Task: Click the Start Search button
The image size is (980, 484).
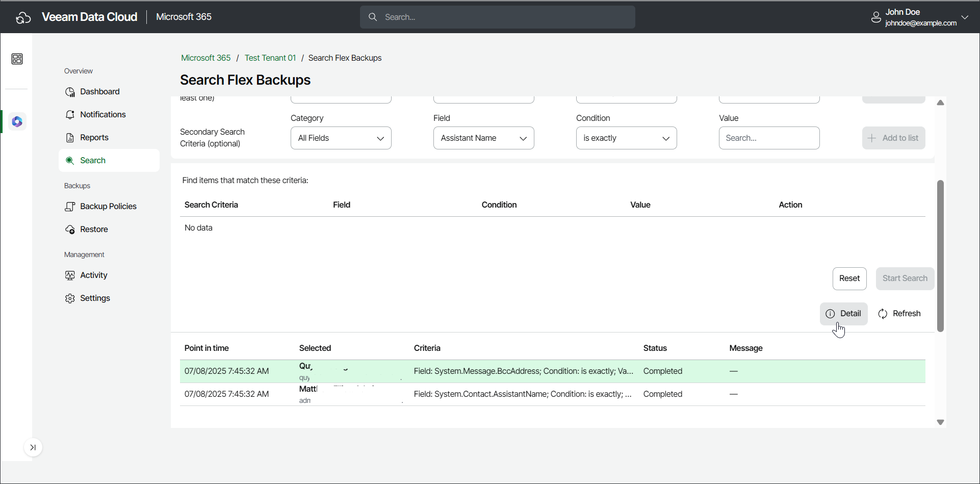Action: (x=905, y=278)
